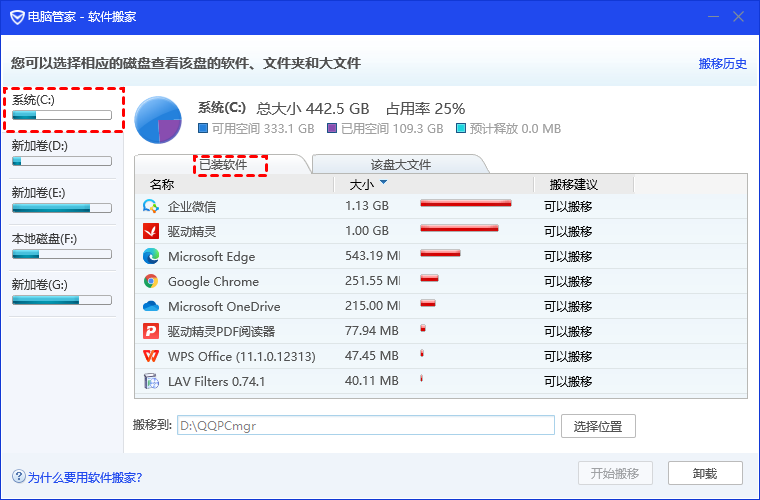
Task: Select the 驱动精灵 row name
Action: [x=192, y=232]
